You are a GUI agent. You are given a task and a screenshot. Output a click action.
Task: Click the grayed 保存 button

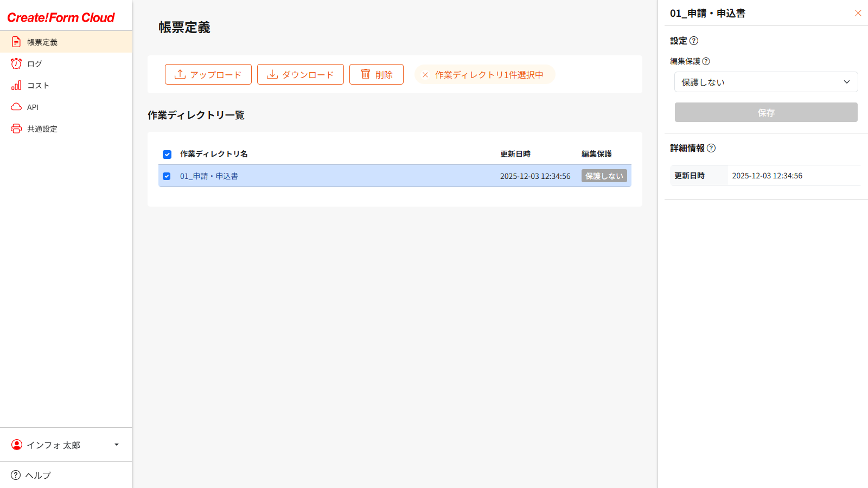click(765, 112)
